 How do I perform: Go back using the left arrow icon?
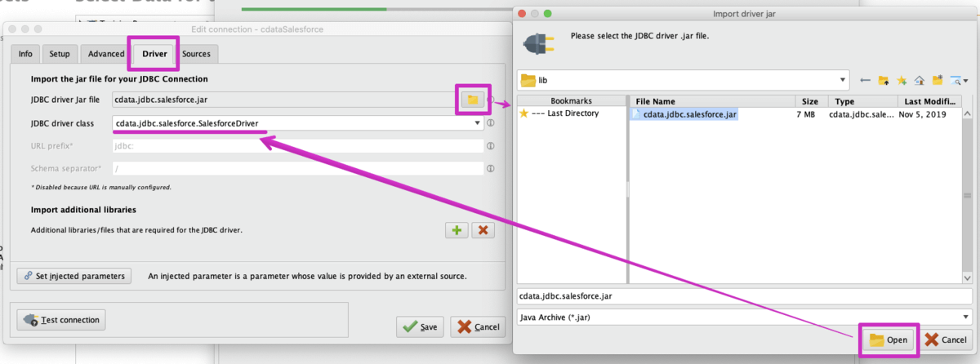pyautogui.click(x=865, y=80)
